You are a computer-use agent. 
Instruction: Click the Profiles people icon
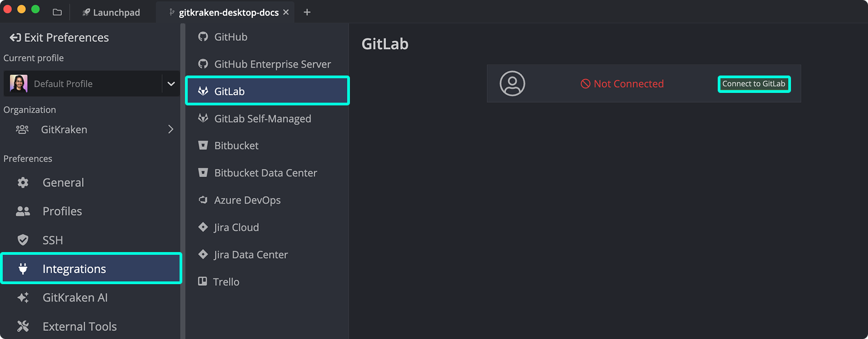(x=23, y=211)
